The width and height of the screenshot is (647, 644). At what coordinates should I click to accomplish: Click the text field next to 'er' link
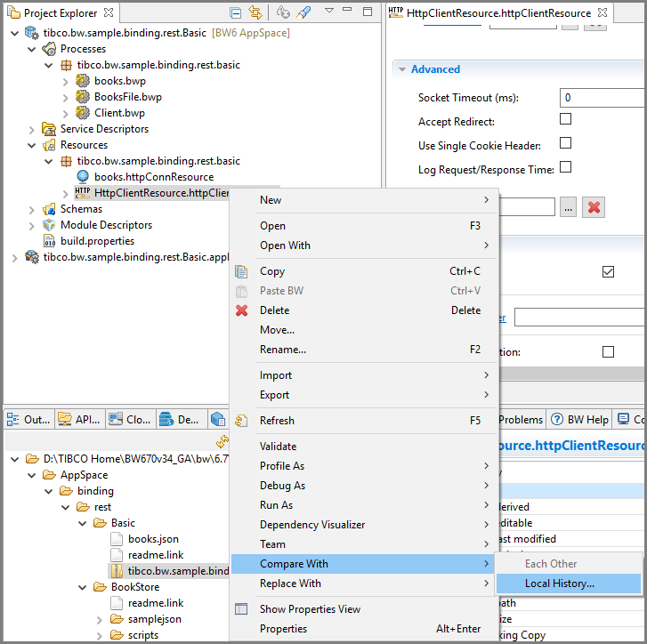[x=579, y=318]
